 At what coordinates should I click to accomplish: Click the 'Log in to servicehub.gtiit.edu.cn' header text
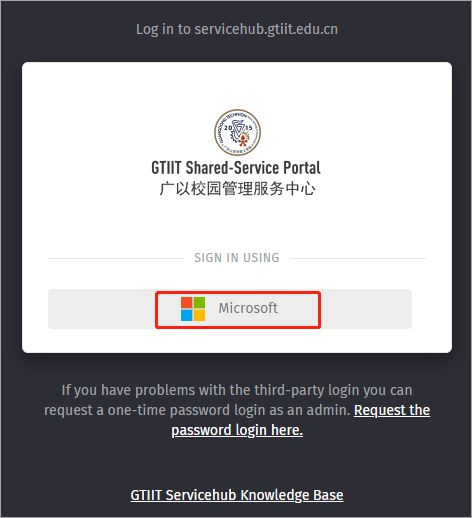(237, 29)
